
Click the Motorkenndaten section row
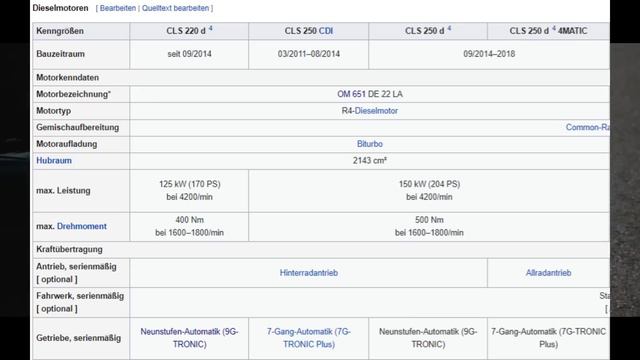(321, 78)
